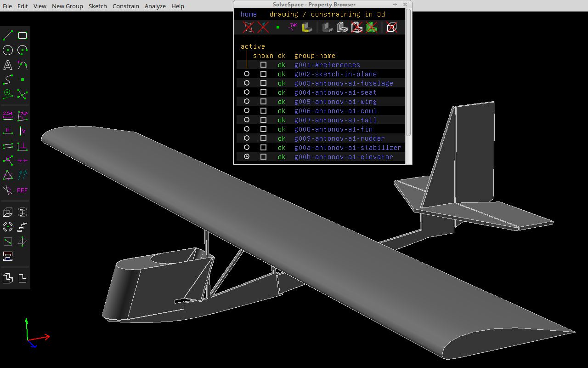Toggle hidden lines wireframe cube icon
Viewport: 588px width, 368px height.
pos(391,28)
